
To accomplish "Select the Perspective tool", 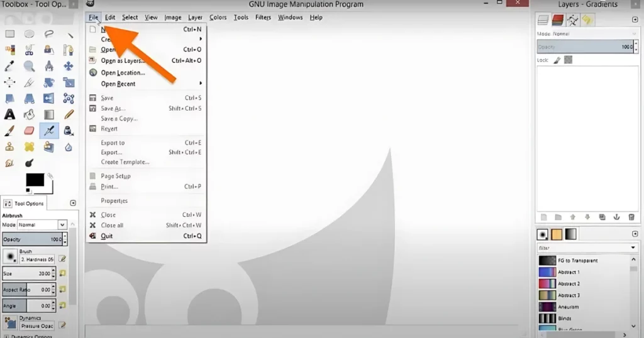I will pyautogui.click(x=29, y=99).
